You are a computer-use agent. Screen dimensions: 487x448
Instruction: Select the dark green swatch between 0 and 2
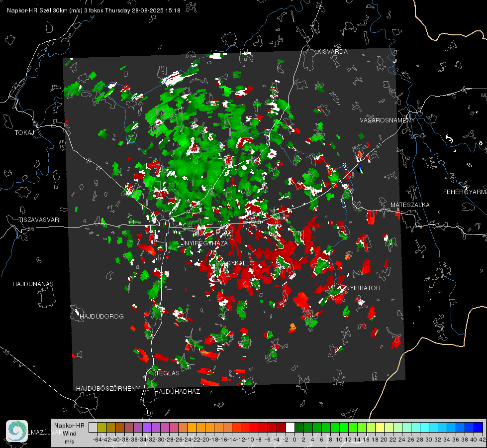pyautogui.click(x=299, y=427)
